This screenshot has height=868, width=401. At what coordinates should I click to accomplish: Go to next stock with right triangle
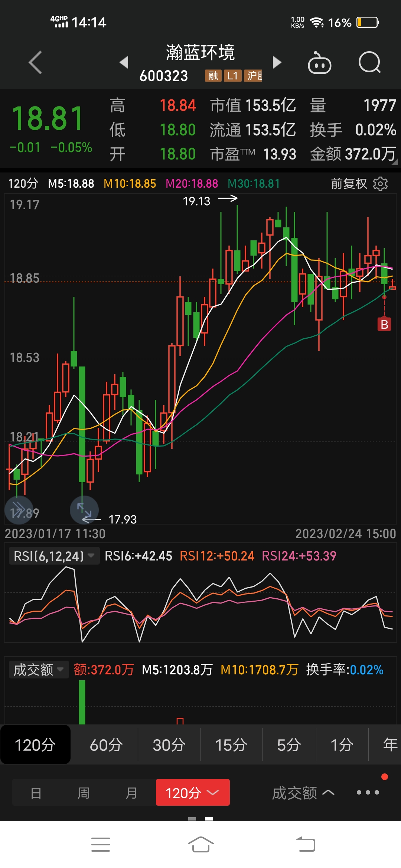click(x=277, y=62)
